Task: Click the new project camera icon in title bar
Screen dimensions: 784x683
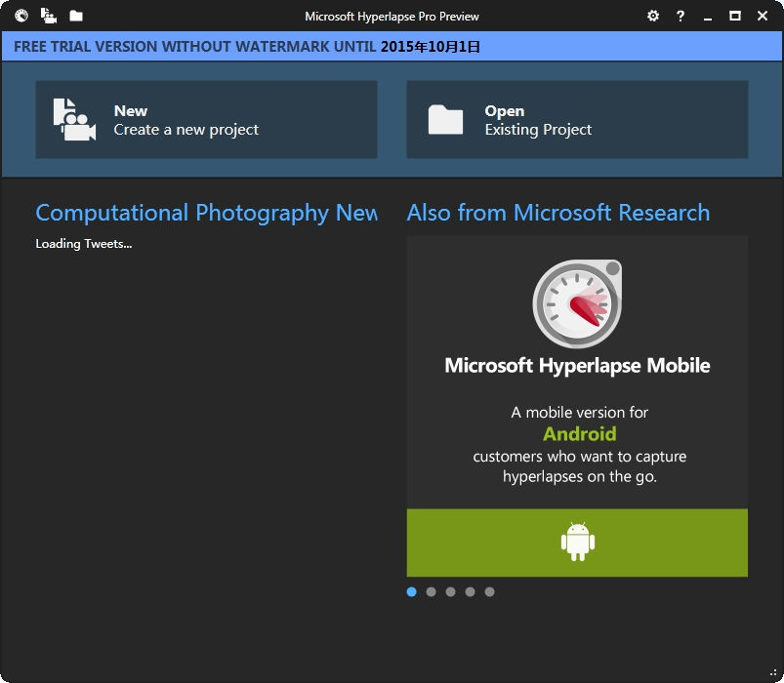Action: point(49,16)
